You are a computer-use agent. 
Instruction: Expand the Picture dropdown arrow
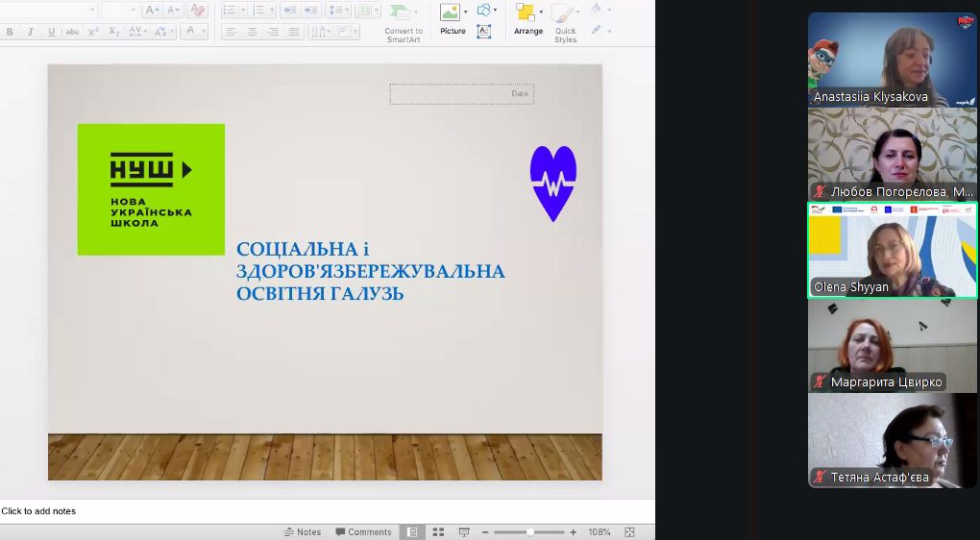pos(466,12)
